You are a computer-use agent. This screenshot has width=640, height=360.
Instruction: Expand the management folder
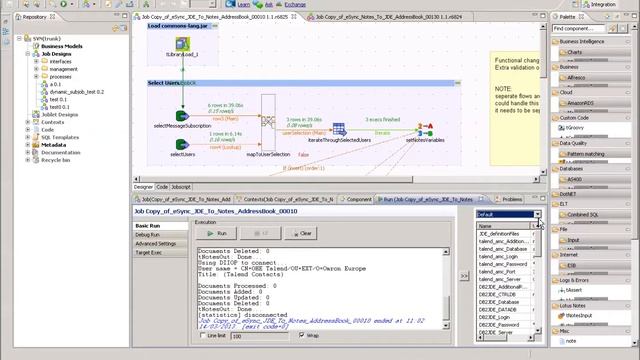coord(36,69)
